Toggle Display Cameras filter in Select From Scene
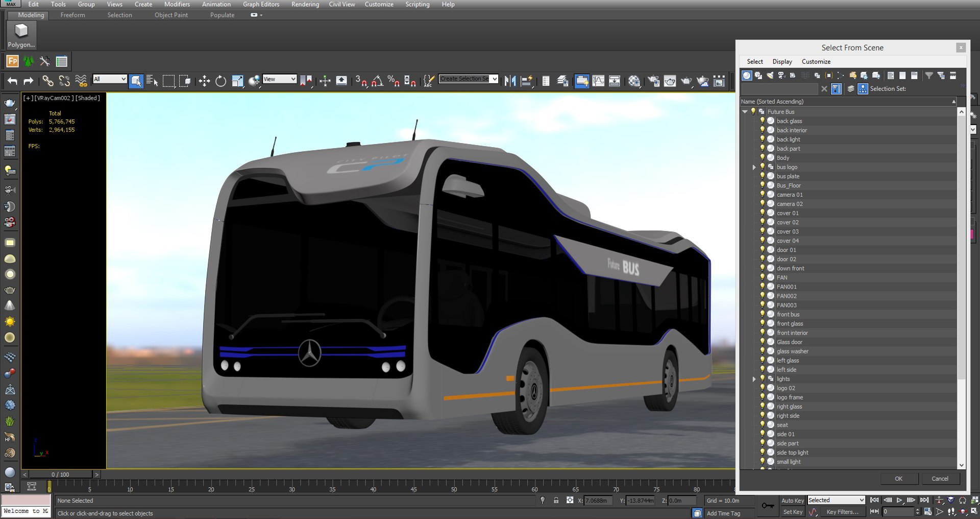The width and height of the screenshot is (980, 519). (x=781, y=76)
